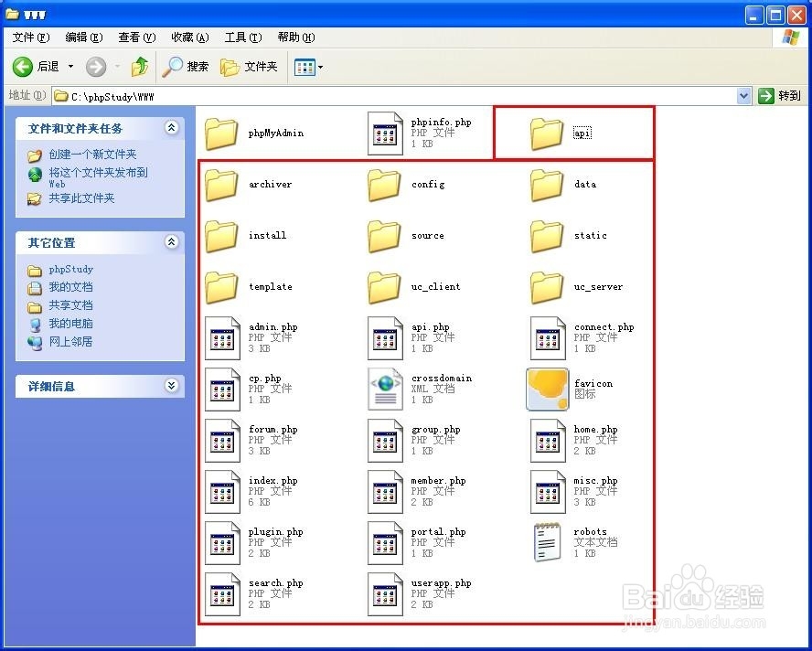This screenshot has height=651, width=812.
Task: Select the index.php file icon
Action: (222, 492)
